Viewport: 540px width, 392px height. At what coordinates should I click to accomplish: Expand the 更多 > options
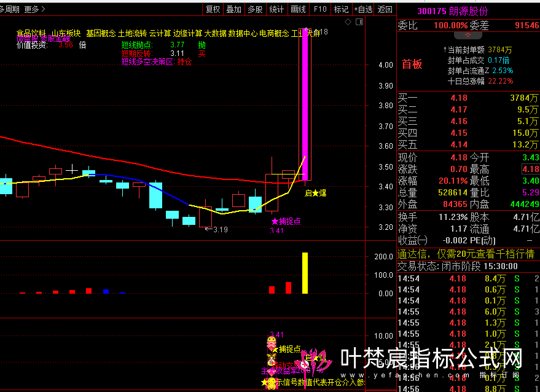(35, 9)
